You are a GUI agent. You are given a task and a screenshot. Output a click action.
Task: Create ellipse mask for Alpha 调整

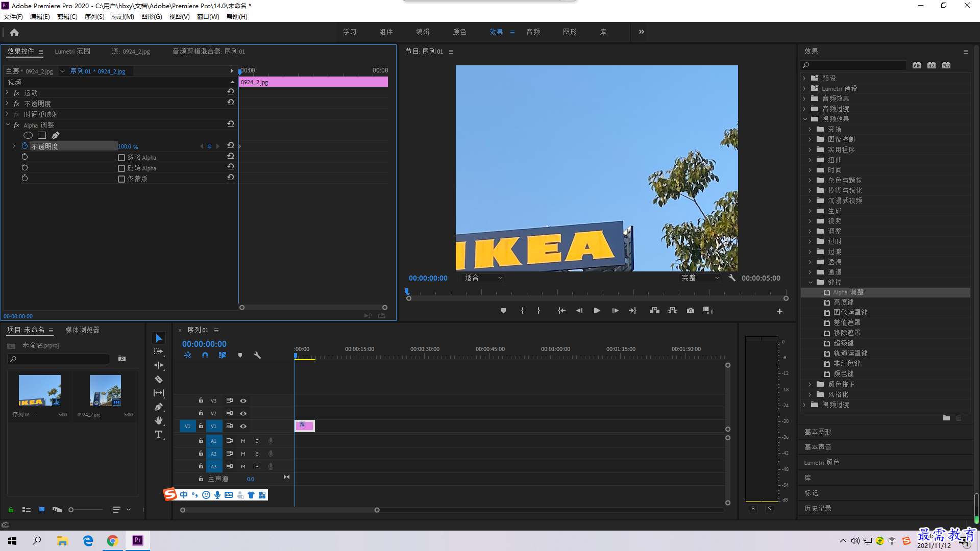[x=28, y=135]
